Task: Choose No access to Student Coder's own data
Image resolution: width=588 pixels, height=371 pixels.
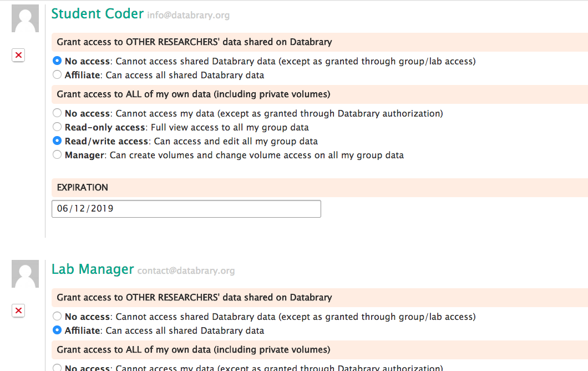Action: point(57,113)
